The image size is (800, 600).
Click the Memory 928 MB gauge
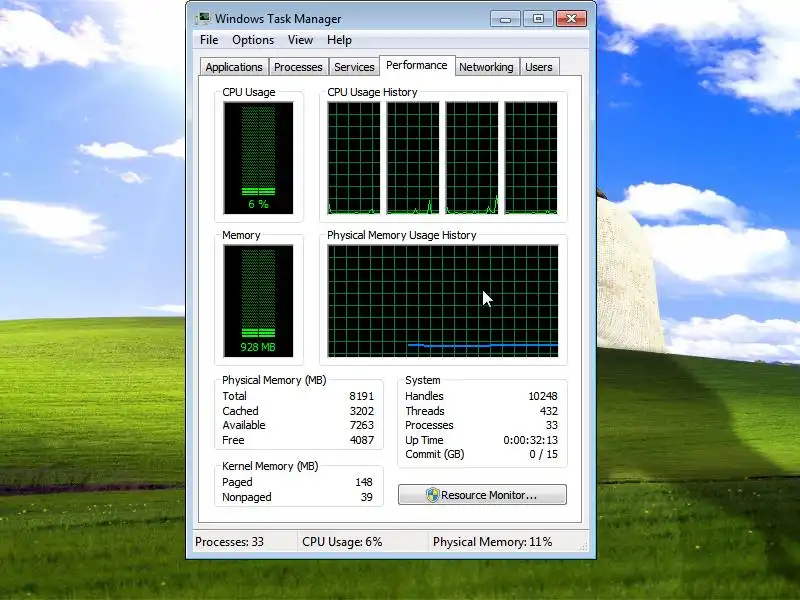tap(258, 301)
